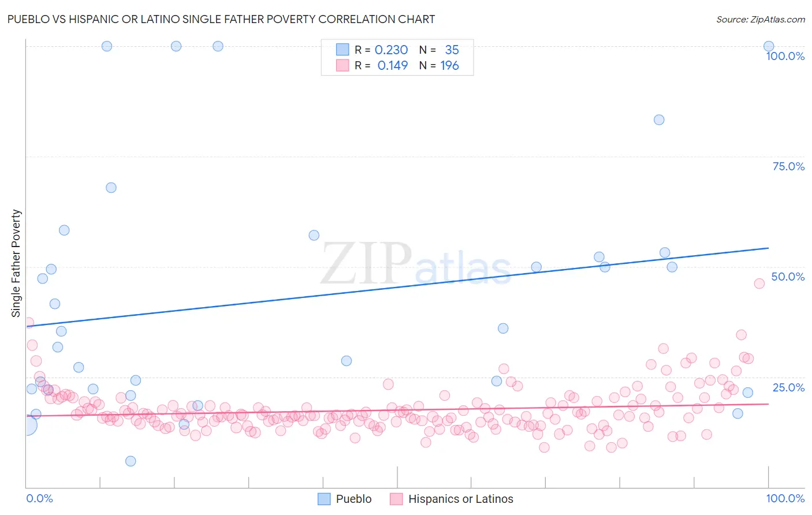The height and width of the screenshot is (515, 812).
Task: Click the blue Pueblo legend swatch at bottom
Action: 324,499
